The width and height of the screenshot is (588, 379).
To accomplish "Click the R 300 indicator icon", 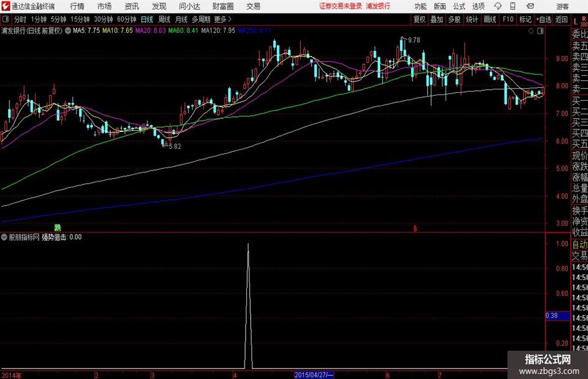I will coord(584,21).
